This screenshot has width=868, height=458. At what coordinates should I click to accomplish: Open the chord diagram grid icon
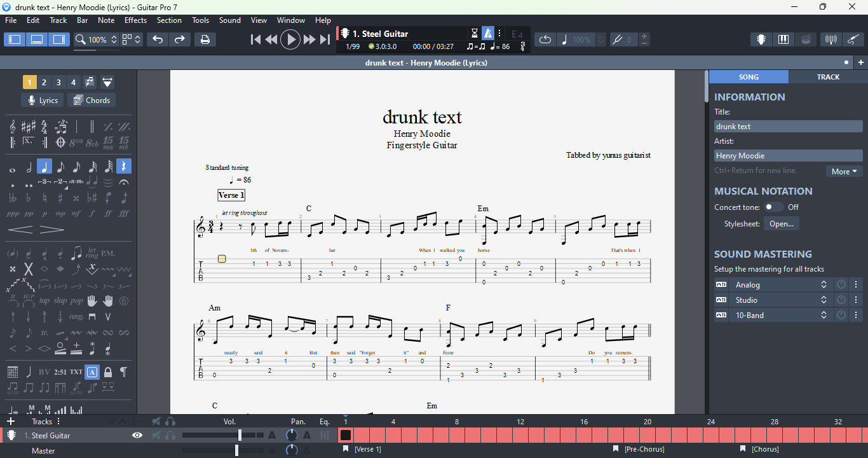(13, 372)
